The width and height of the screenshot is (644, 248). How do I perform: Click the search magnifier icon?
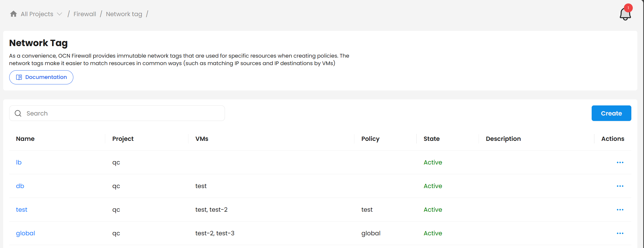tap(18, 113)
